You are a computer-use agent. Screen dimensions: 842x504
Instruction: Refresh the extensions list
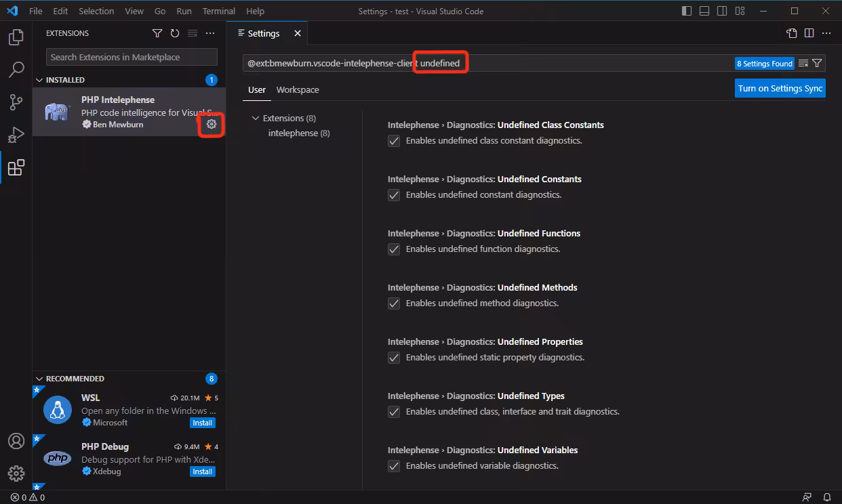point(175,33)
